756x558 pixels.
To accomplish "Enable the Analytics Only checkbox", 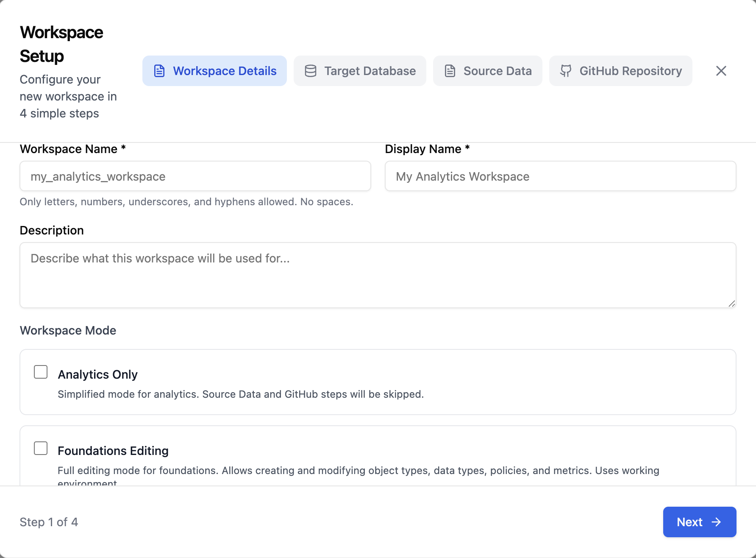I will 41,372.
